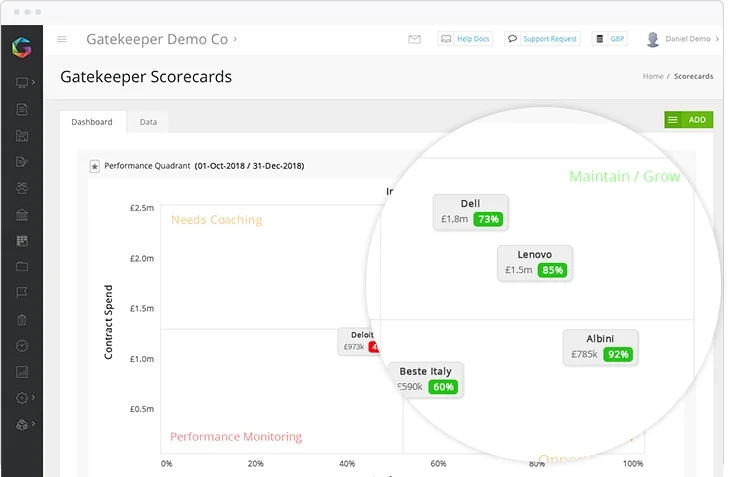
Task: Open the settings gear sidebar icon
Action: (22, 398)
